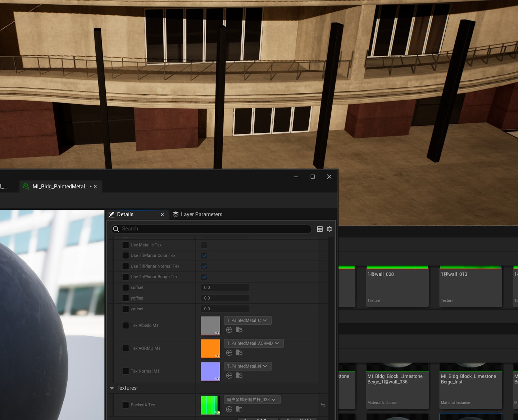Select the MI_Bldg_PaintedMetal editor tab
Image resolution: width=518 pixels, height=420 pixels.
[x=60, y=186]
